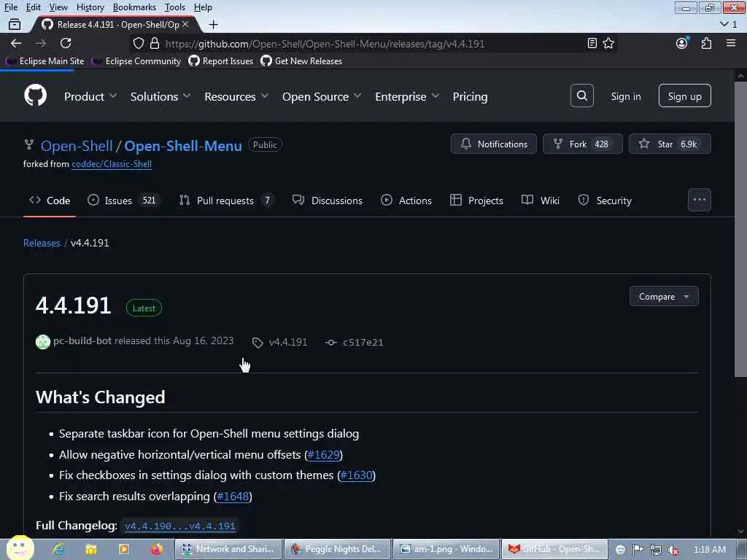
Task: Star the repository with the Star button
Action: [670, 144]
